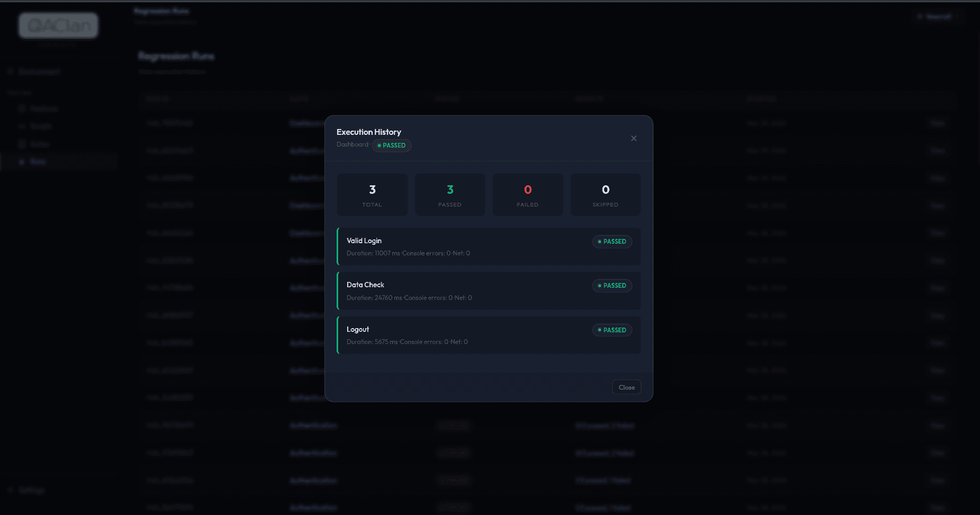This screenshot has width=980, height=515.
Task: Click the app logo in the top-left corner
Action: [x=58, y=26]
